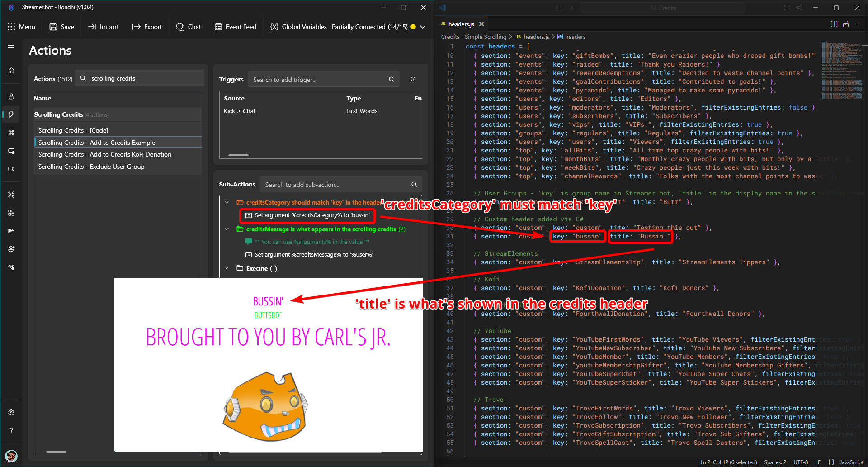Click the Export toolbar button

click(x=147, y=27)
